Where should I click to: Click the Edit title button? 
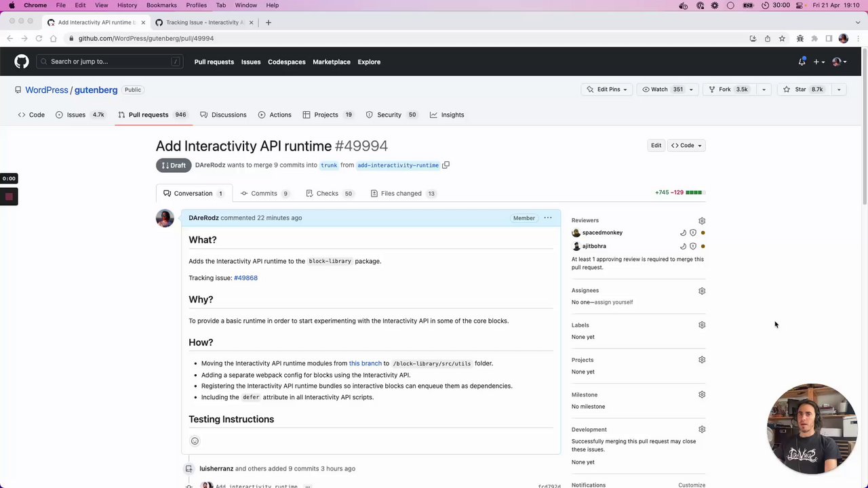(x=656, y=145)
